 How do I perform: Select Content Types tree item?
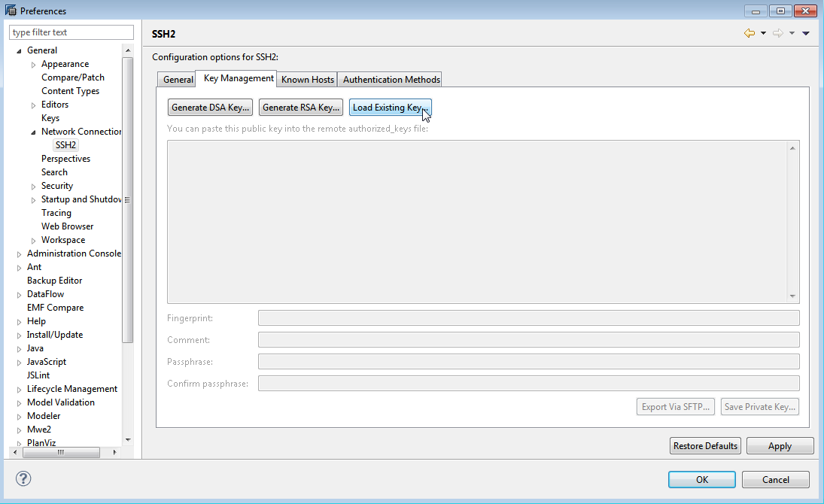pyautogui.click(x=71, y=91)
